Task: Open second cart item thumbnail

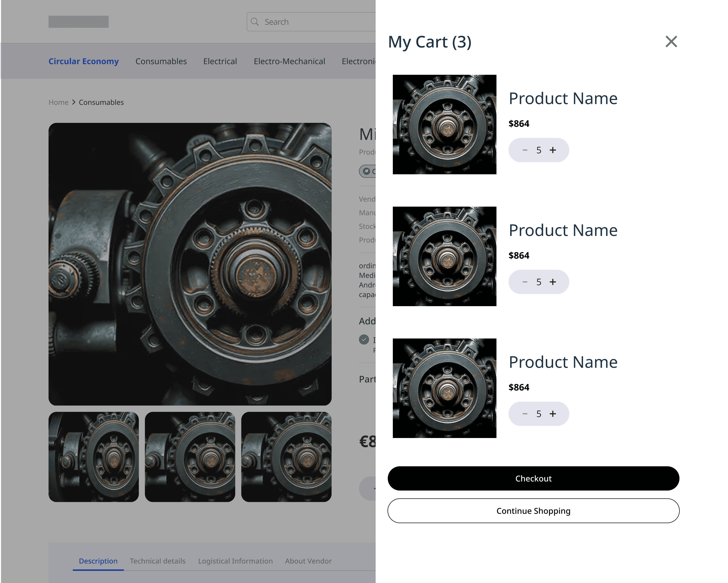Action: coord(444,256)
